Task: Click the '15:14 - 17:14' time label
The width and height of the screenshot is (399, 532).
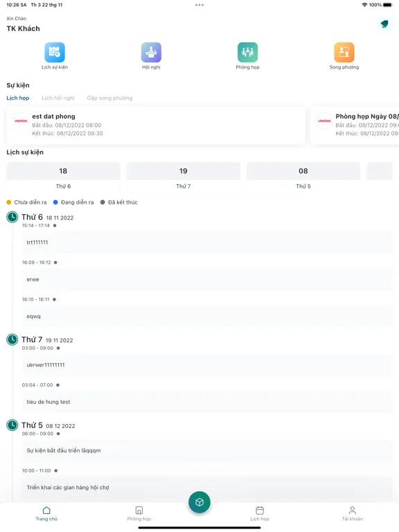Action: coord(35,225)
